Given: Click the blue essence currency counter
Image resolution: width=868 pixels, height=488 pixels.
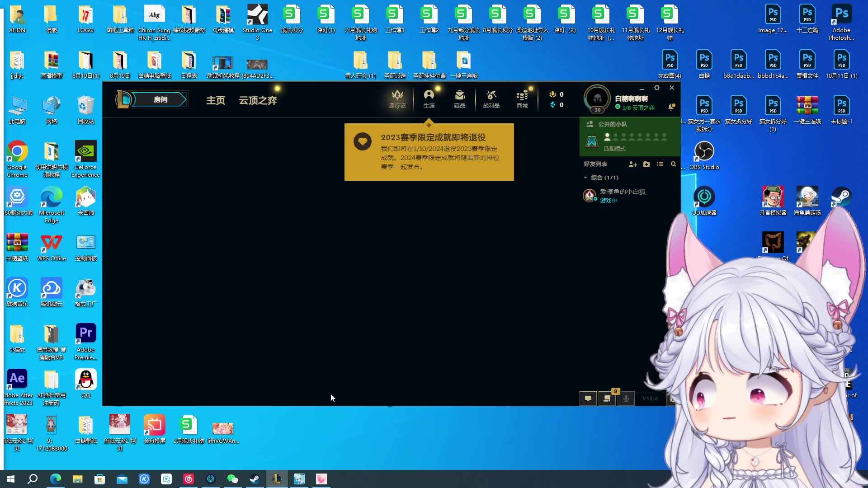Looking at the screenshot, I should click(557, 105).
